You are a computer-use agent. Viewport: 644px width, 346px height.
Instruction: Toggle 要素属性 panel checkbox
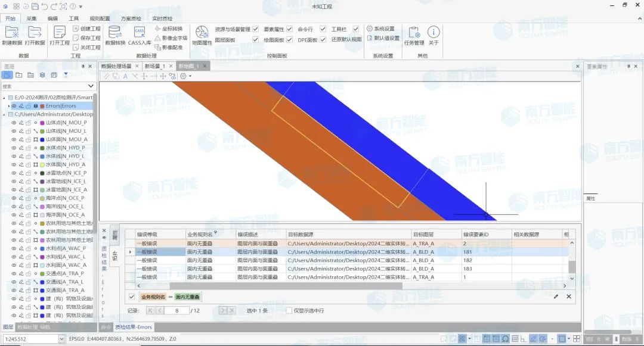click(290, 29)
